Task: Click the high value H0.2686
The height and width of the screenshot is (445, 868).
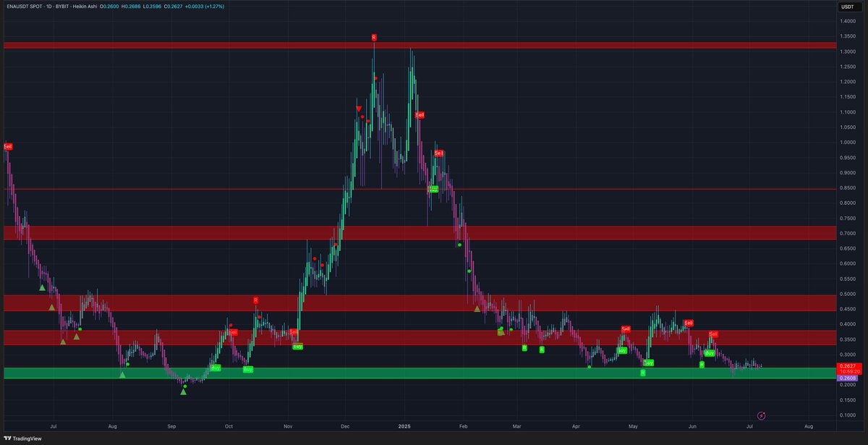Action: 131,7
